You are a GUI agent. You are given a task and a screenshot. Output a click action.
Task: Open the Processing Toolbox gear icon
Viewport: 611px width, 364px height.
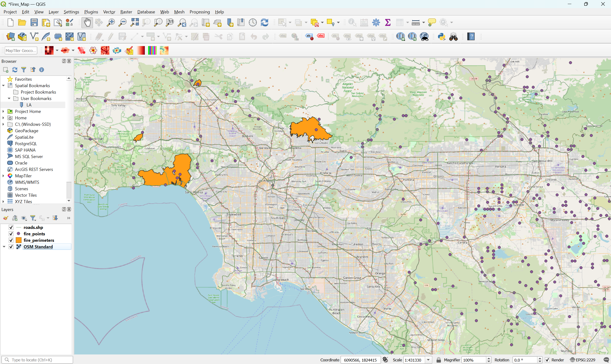coord(376,23)
